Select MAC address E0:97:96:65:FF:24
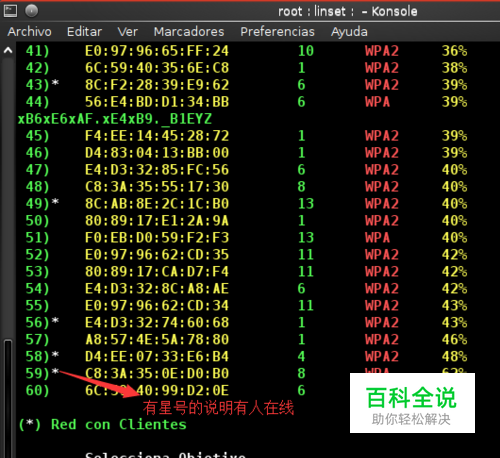The height and width of the screenshot is (458, 500). tap(157, 51)
